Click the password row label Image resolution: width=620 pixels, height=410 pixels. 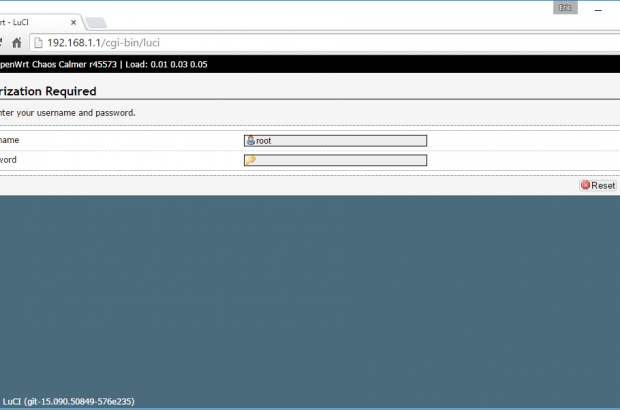(10, 160)
